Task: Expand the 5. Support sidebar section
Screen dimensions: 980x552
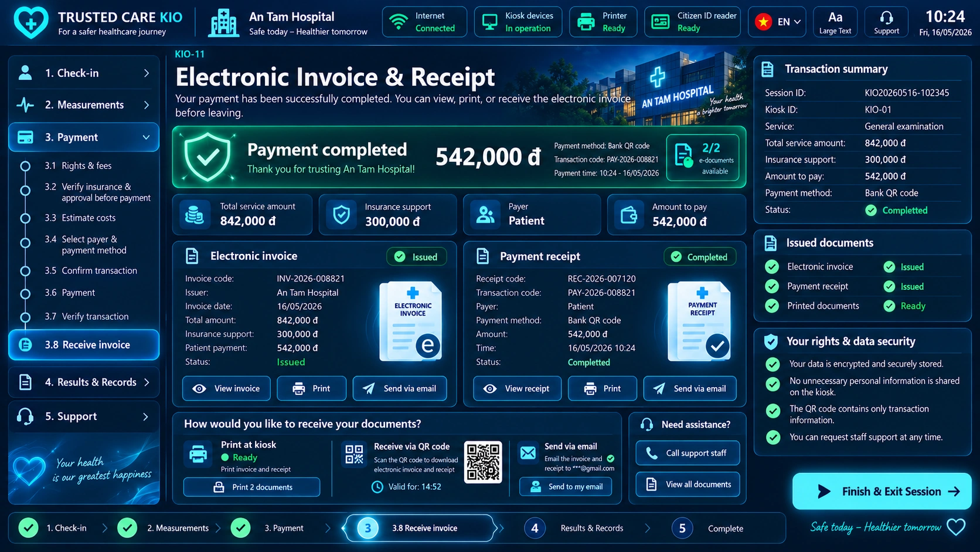Action: pyautogui.click(x=84, y=416)
